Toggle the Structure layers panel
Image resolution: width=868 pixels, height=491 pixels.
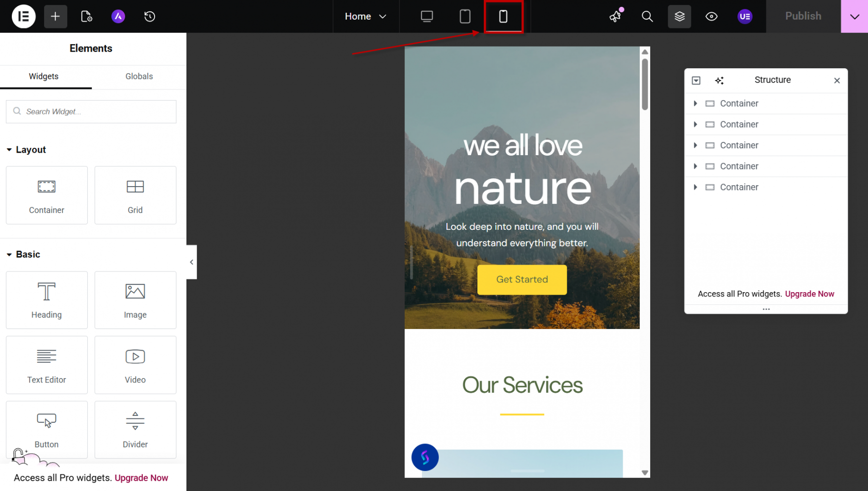click(x=679, y=16)
